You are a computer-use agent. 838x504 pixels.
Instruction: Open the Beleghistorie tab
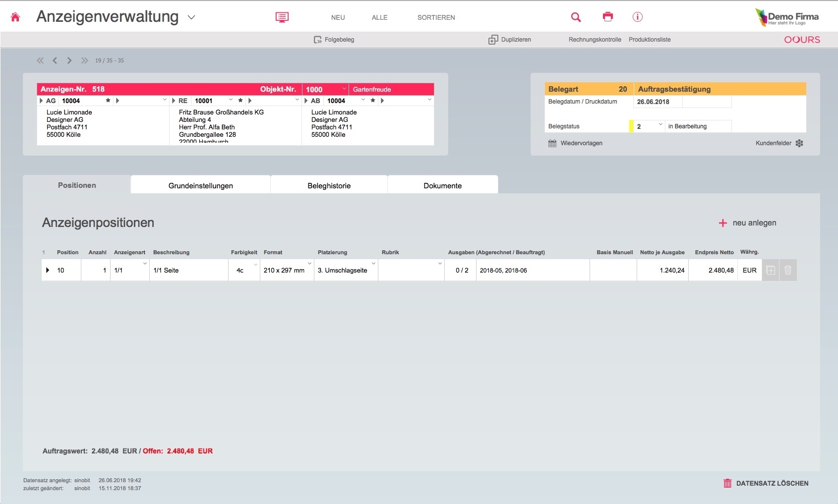point(329,185)
